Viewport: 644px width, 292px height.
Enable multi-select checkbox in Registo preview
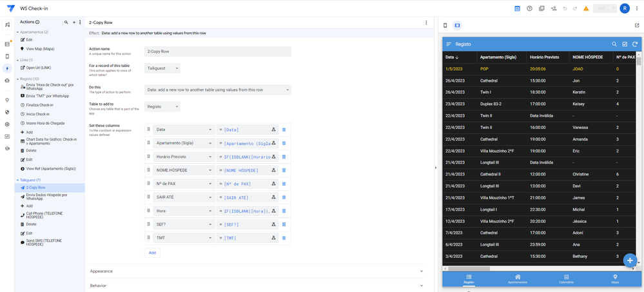click(x=625, y=44)
